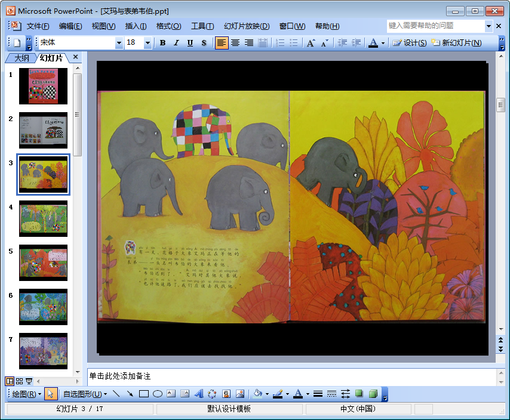
Task: Toggle underline formatting
Action: 190,43
